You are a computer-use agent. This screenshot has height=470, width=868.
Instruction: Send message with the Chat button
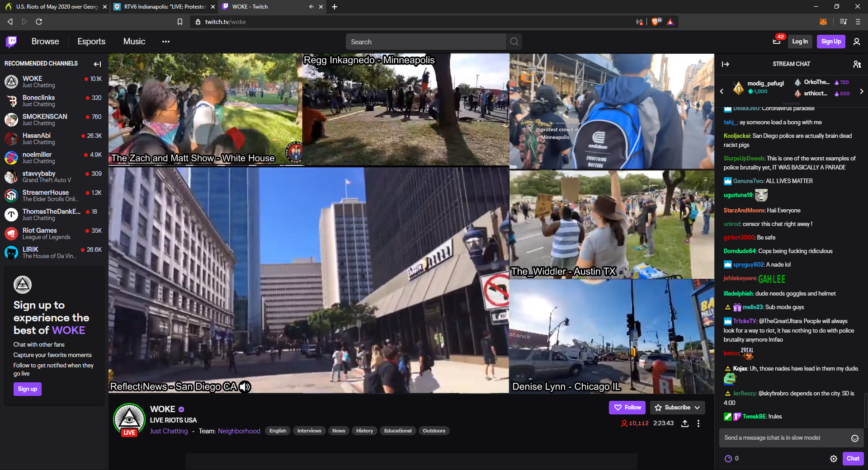coord(853,459)
